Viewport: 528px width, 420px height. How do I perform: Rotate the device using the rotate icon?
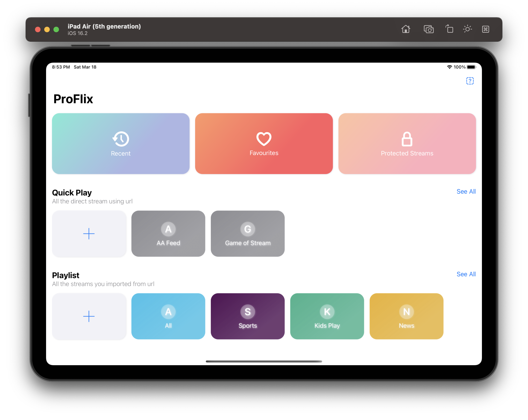click(449, 29)
